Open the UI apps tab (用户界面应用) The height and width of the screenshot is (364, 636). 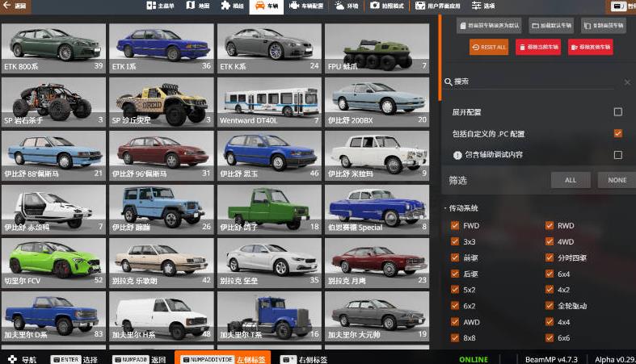438,6
